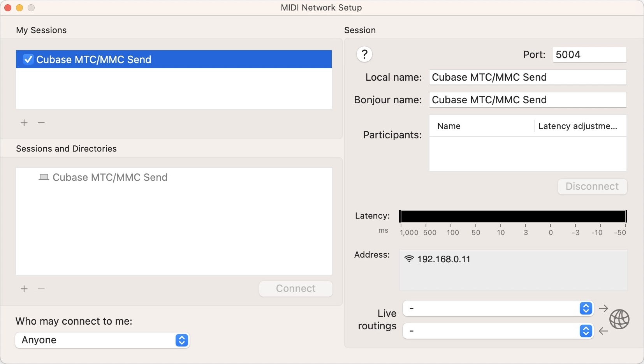Click the Latency indicator bar
644x364 pixels.
pos(513,216)
